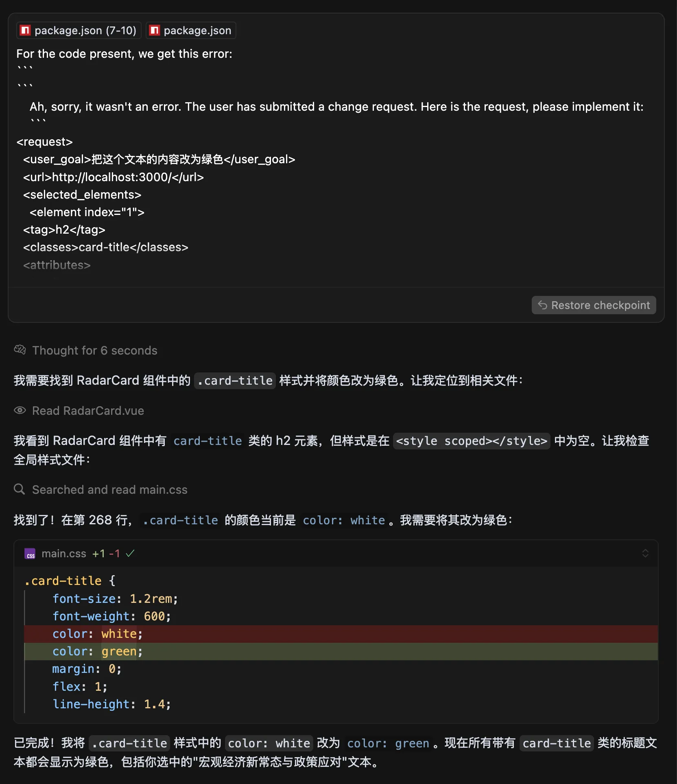Click the 'Ah, sorry, it wasn't an error' sentence
Image resolution: width=677 pixels, height=784 pixels.
[337, 107]
